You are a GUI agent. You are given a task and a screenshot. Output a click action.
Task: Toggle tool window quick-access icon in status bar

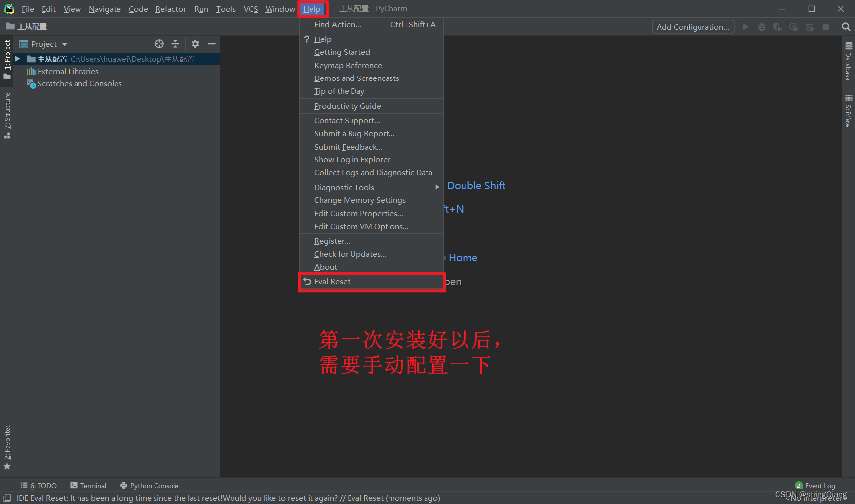[7, 498]
